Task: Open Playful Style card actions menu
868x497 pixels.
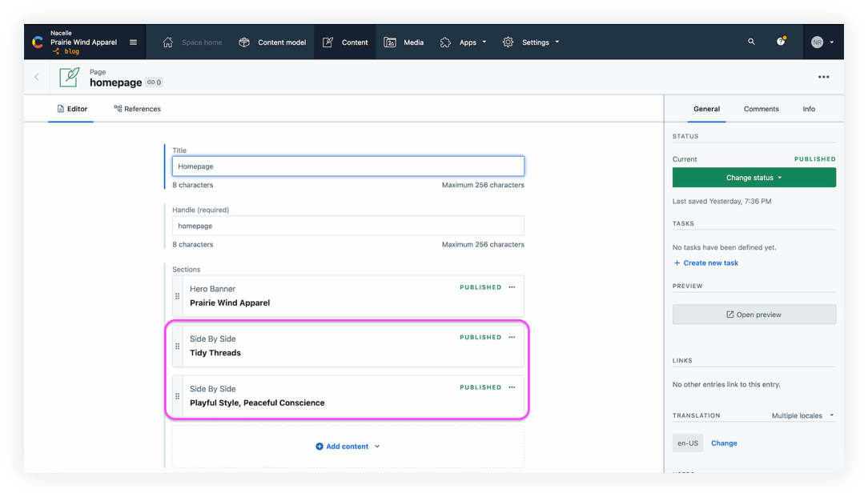Action: click(x=512, y=387)
